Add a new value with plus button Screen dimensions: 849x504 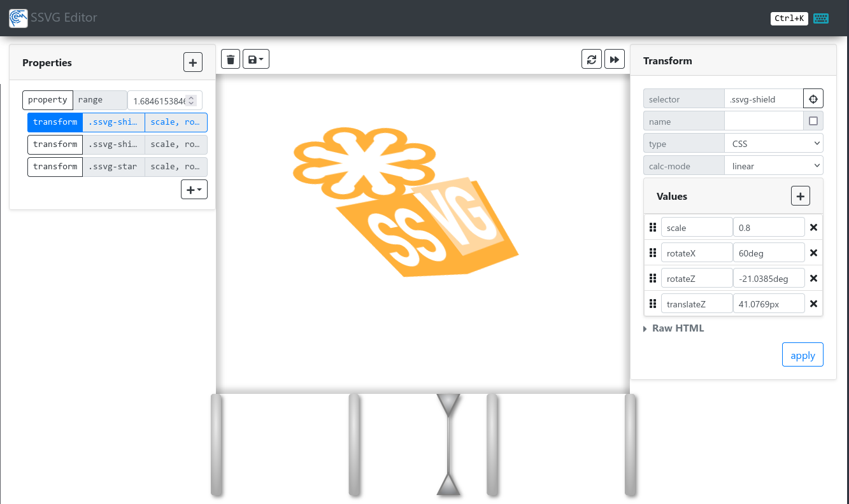tap(801, 196)
